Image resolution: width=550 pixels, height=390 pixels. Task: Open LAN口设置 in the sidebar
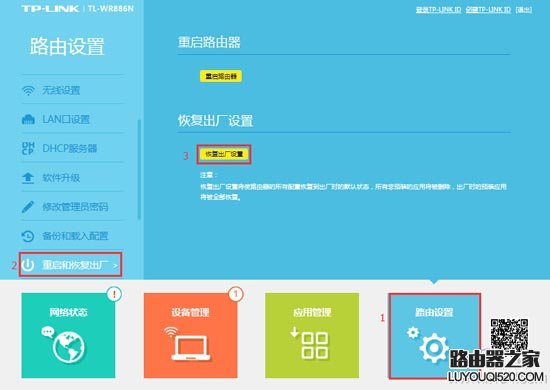(x=72, y=119)
